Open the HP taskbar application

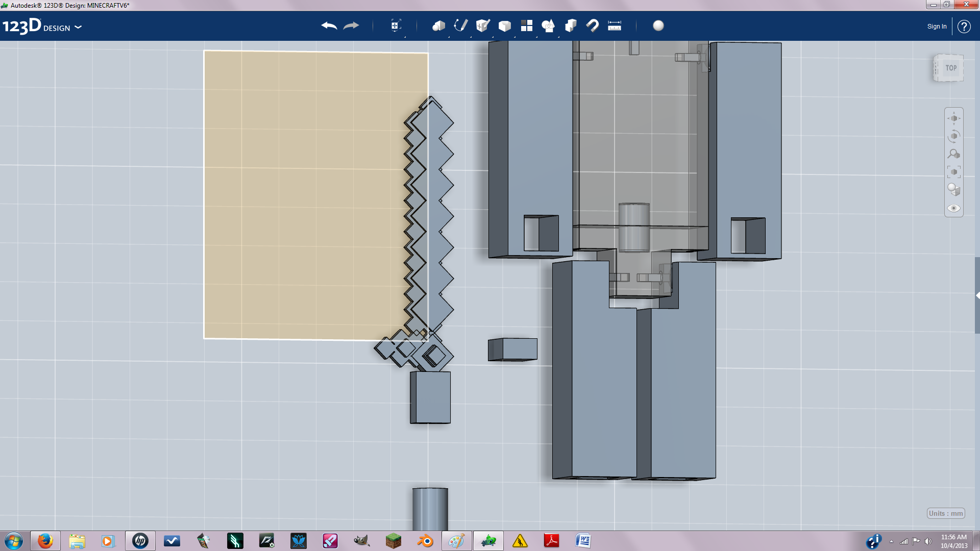coord(140,541)
